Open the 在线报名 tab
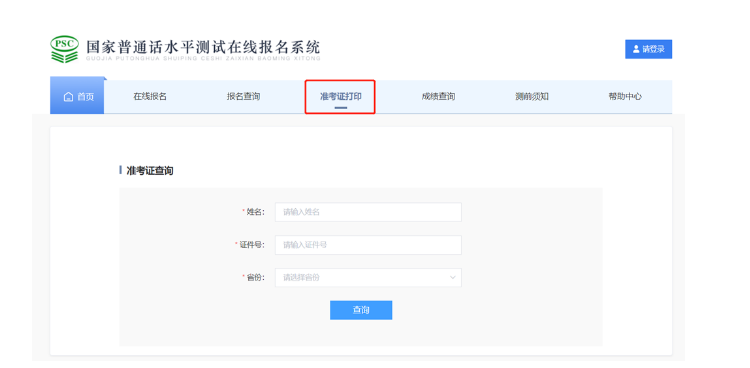The image size is (750, 368). (x=150, y=97)
